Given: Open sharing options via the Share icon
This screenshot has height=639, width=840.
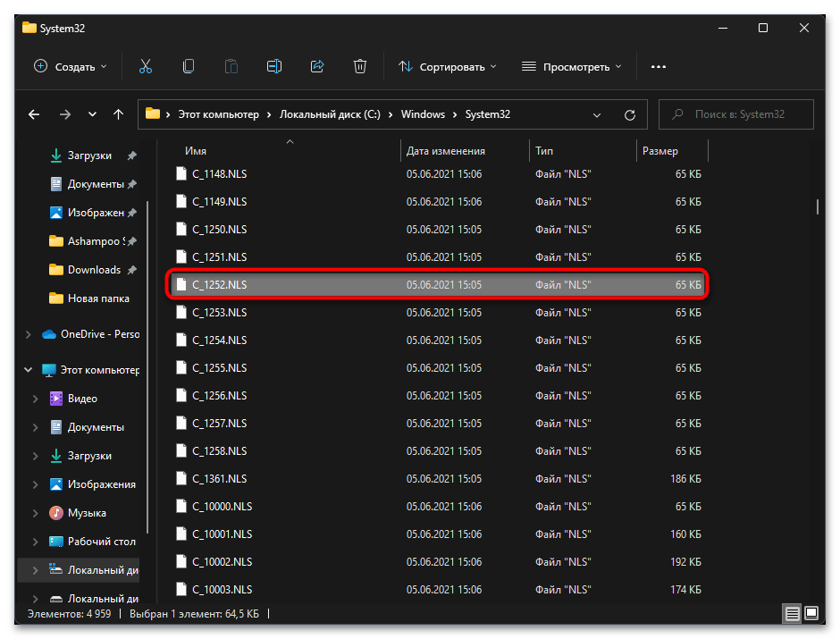Looking at the screenshot, I should click(316, 66).
